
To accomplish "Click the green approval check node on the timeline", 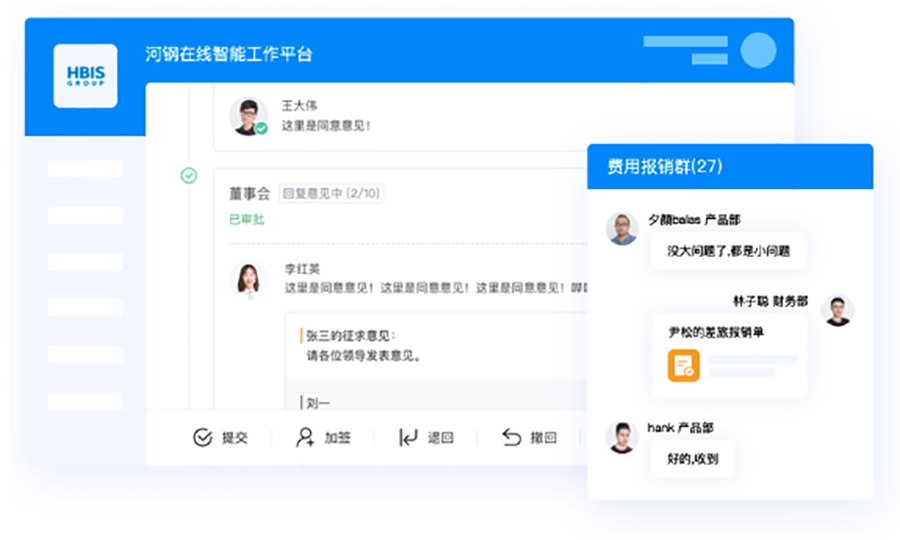I will (x=189, y=175).
